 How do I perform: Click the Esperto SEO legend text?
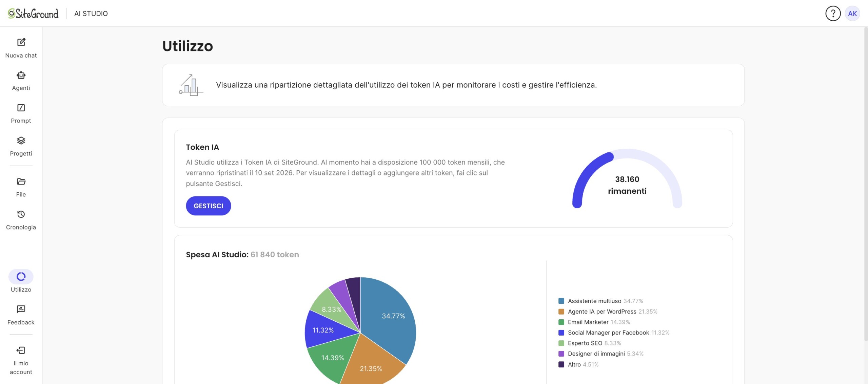click(585, 343)
